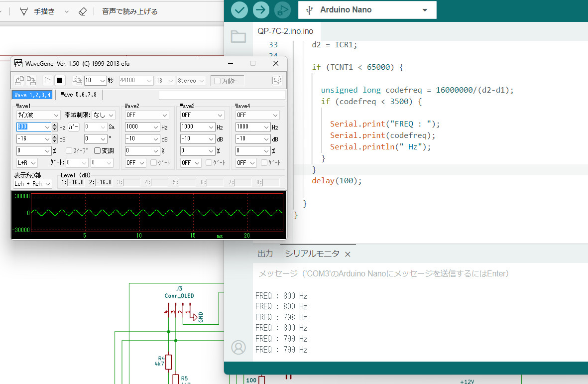Open the account profile icon in sidebar

point(238,347)
